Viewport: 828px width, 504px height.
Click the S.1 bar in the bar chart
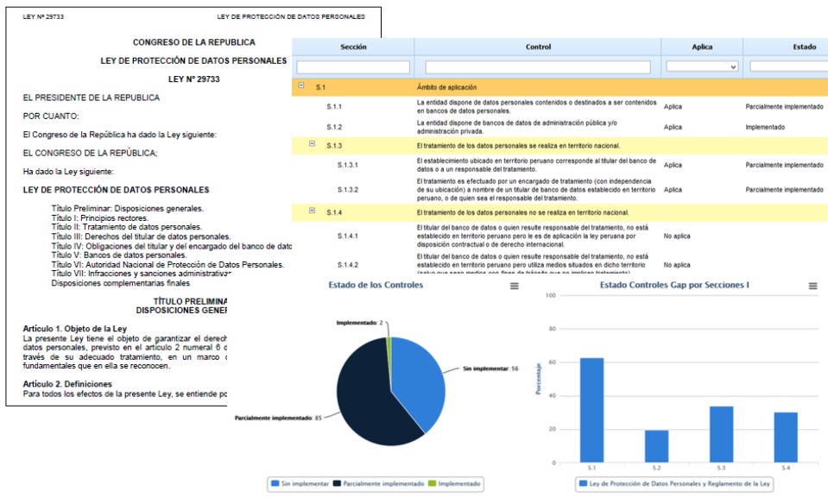(x=591, y=410)
